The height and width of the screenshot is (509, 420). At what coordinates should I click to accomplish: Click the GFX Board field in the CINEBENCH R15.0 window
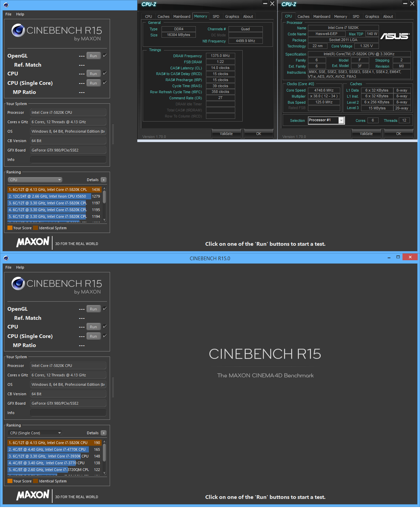tap(68, 403)
